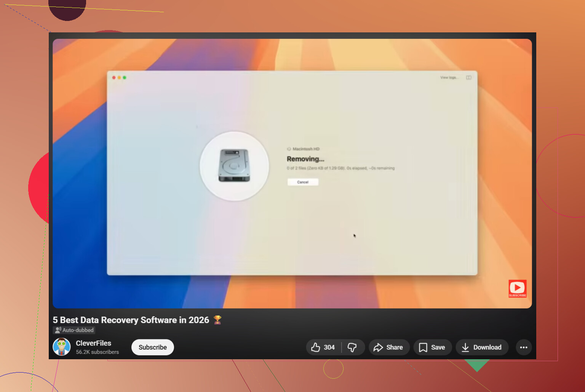Share the data recovery video
The image size is (585, 392).
(x=389, y=347)
